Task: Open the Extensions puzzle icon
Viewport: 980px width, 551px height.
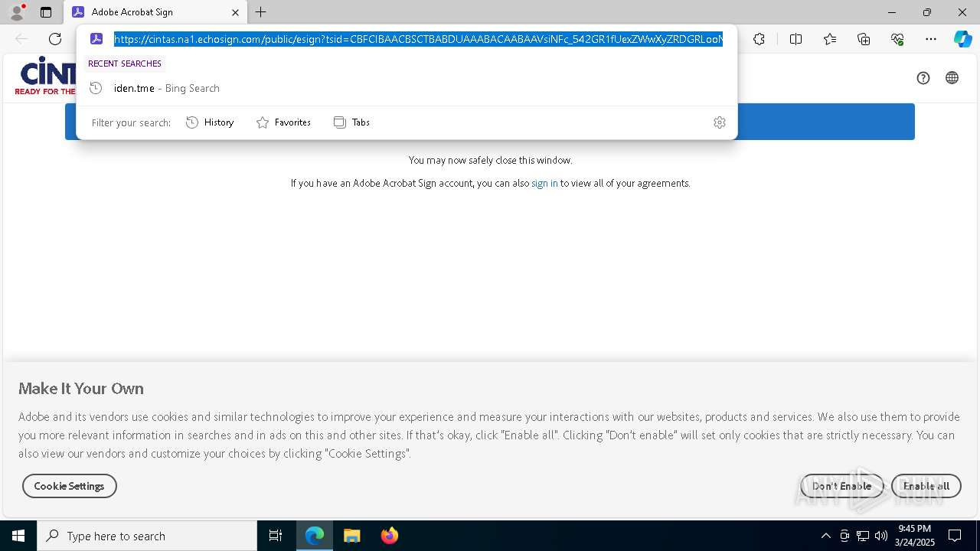Action: point(759,39)
